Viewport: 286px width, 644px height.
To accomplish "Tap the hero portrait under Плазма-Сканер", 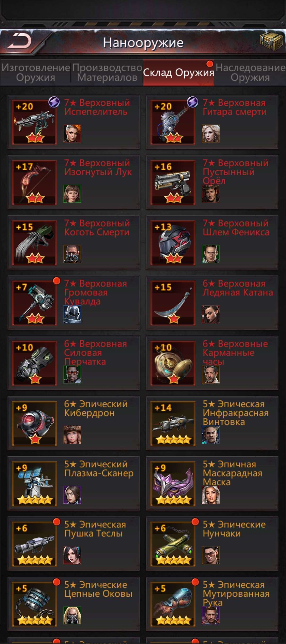I will coord(72,495).
